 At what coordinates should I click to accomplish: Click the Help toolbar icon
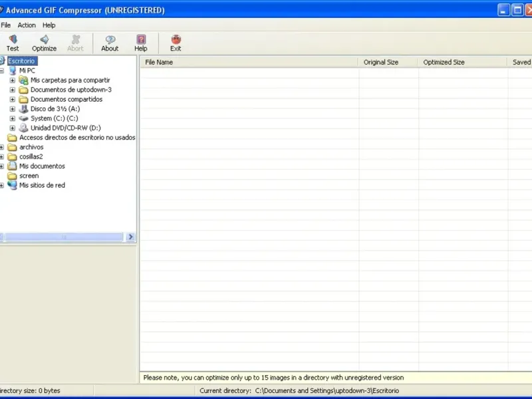coord(141,40)
